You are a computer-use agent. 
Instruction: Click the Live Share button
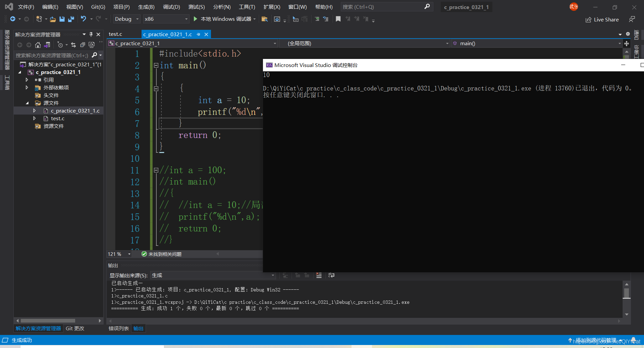pyautogui.click(x=602, y=20)
